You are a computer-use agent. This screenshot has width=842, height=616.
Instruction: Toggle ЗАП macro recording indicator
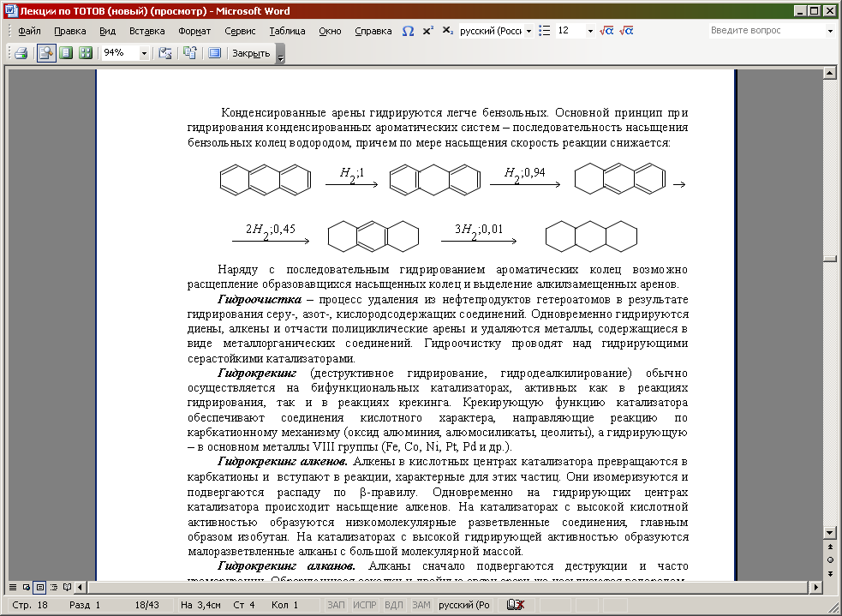(x=336, y=605)
